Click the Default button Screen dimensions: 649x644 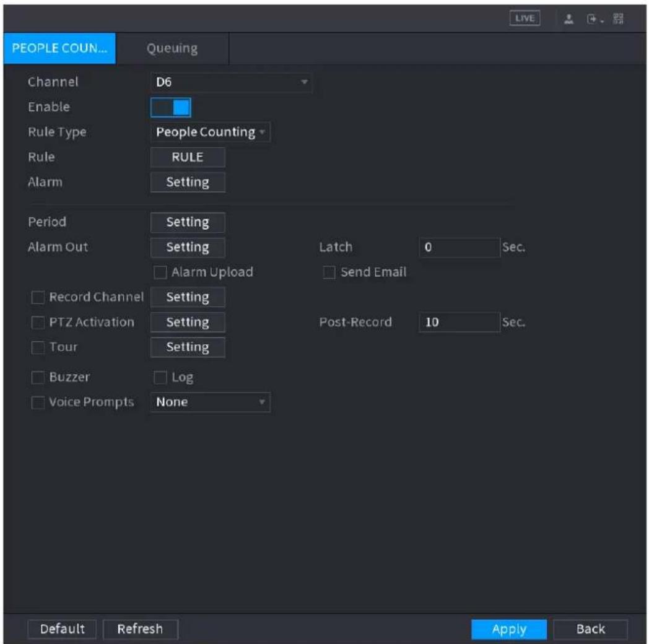tap(62, 629)
